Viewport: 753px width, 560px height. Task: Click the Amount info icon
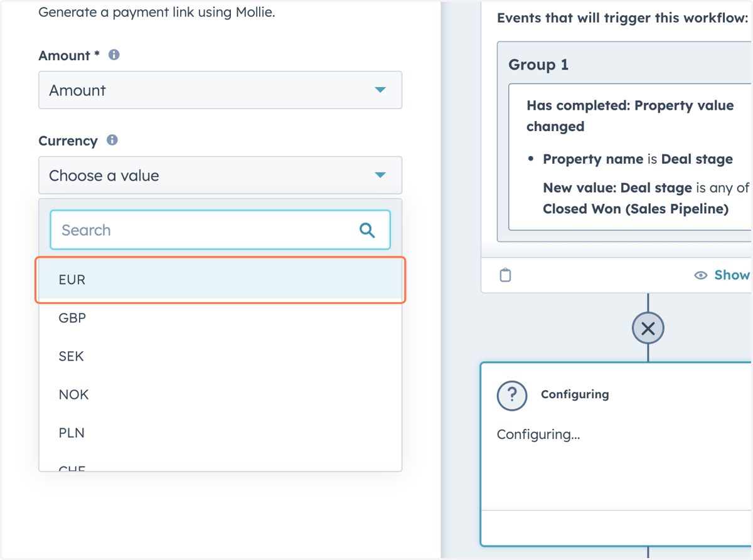pos(114,55)
